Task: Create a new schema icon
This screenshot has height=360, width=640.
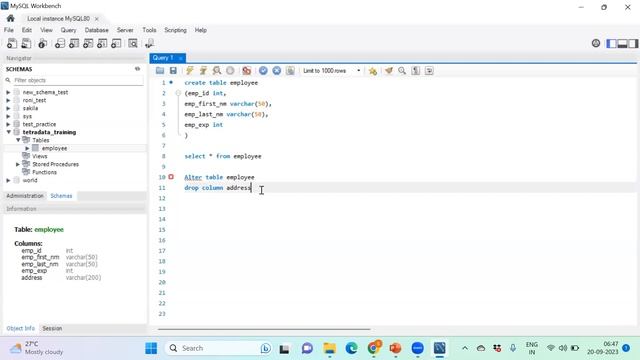Action: 60,43
